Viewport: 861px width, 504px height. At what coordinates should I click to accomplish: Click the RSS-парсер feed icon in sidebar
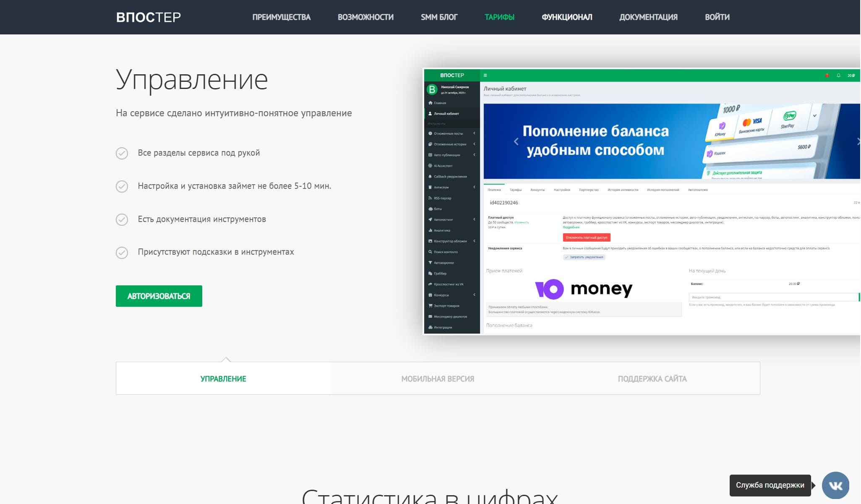(x=430, y=198)
